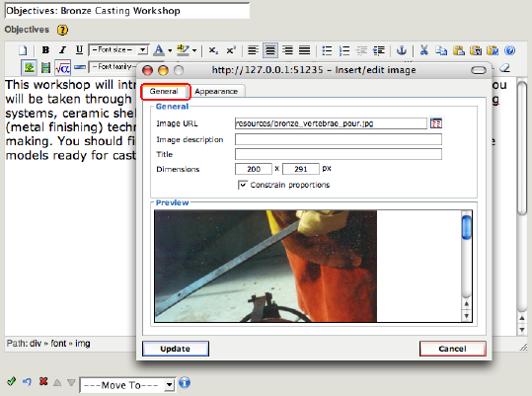This screenshot has height=396, width=532.
Task: Click the Image URL field
Action: coord(331,123)
